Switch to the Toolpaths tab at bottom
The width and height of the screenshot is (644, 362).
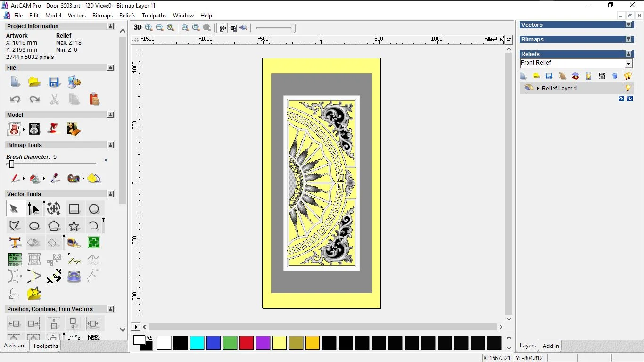[45, 346]
